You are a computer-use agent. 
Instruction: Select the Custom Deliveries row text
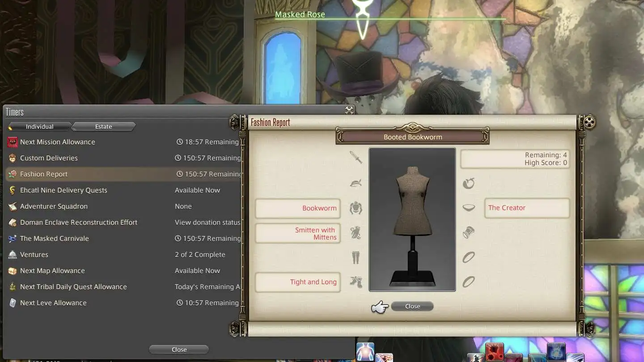pyautogui.click(x=49, y=158)
